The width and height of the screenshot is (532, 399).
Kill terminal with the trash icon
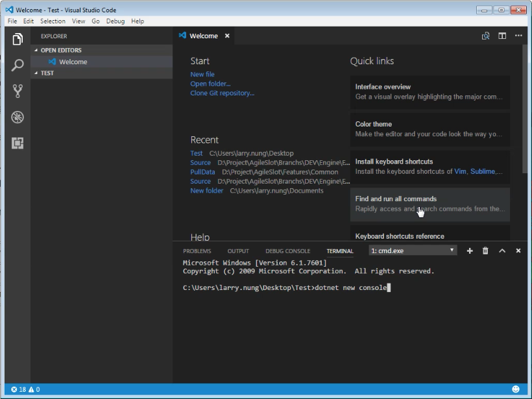[485, 250]
